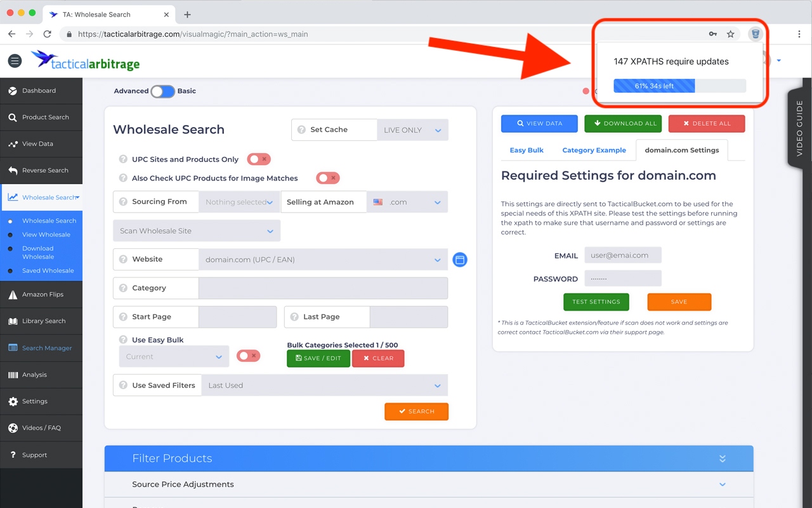
Task: Toggle UPC Sites and Products Only
Action: [259, 159]
